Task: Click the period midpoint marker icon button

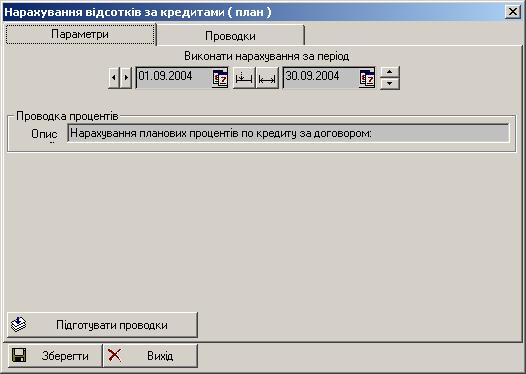Action: (244, 78)
